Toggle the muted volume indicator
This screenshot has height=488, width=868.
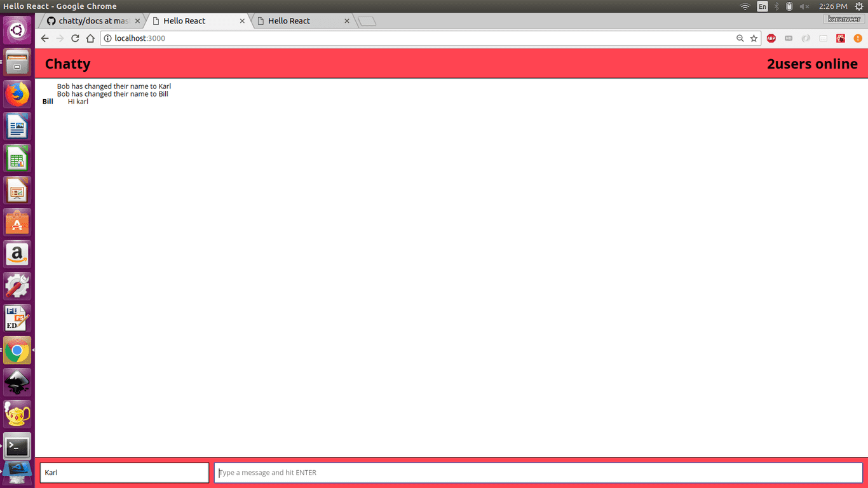click(804, 6)
